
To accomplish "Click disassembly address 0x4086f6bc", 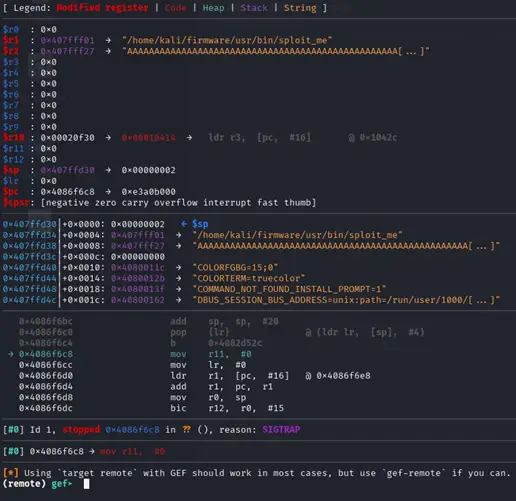I will pos(46,321).
